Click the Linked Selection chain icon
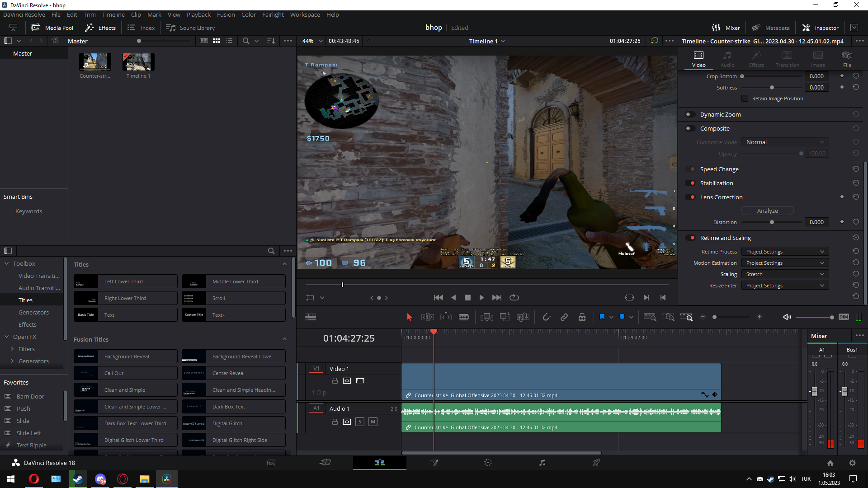868x488 pixels. [x=564, y=317]
